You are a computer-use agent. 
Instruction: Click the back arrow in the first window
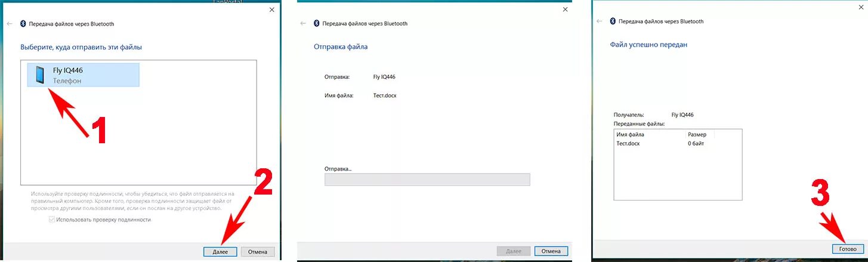point(10,24)
